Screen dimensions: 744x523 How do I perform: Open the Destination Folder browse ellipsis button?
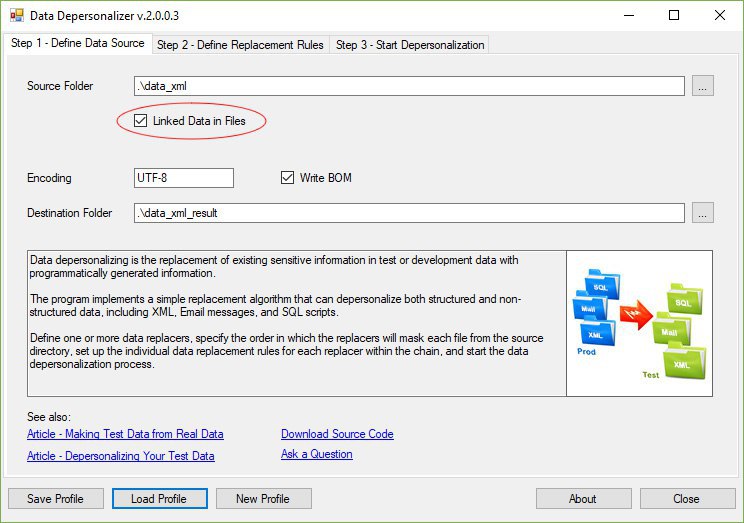[702, 213]
